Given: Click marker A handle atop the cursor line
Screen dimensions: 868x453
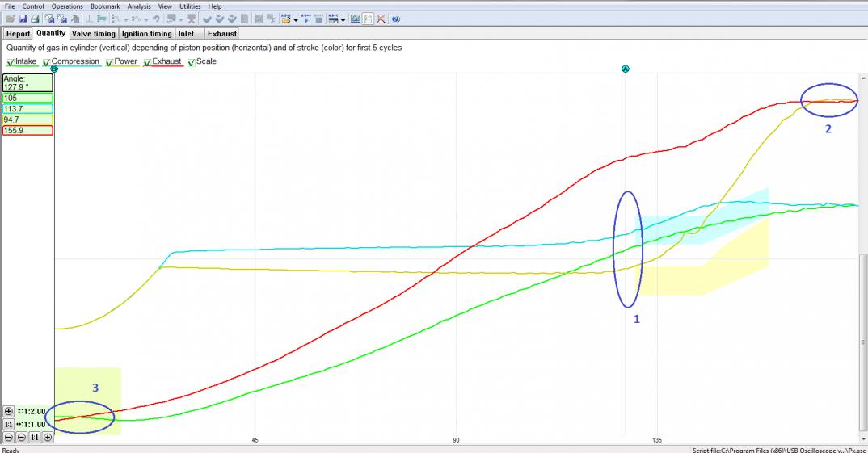Looking at the screenshot, I should tap(626, 69).
